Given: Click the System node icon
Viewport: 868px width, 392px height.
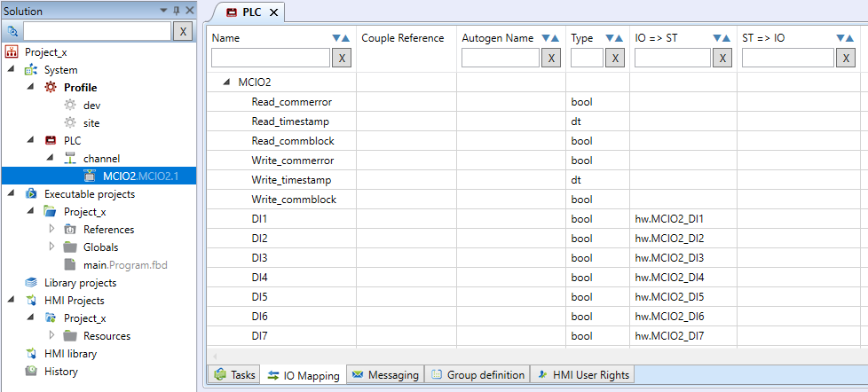Looking at the screenshot, I should tap(31, 70).
